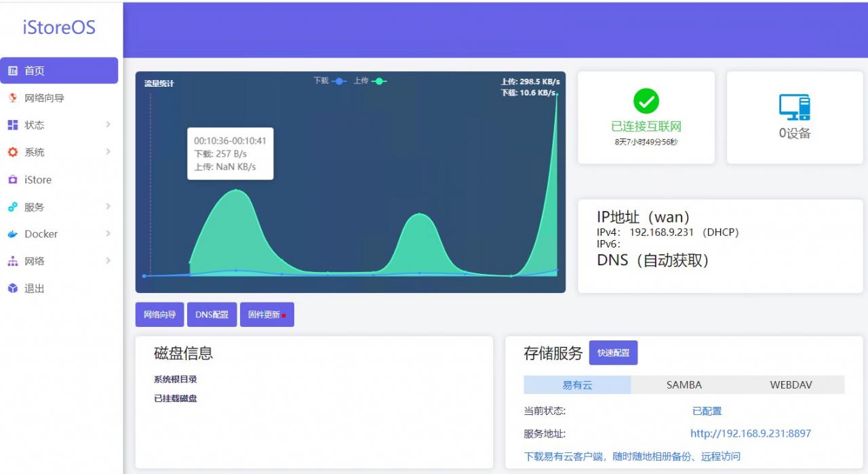This screenshot has height=474, width=868.
Task: Click the 0设备 label
Action: pyautogui.click(x=795, y=134)
